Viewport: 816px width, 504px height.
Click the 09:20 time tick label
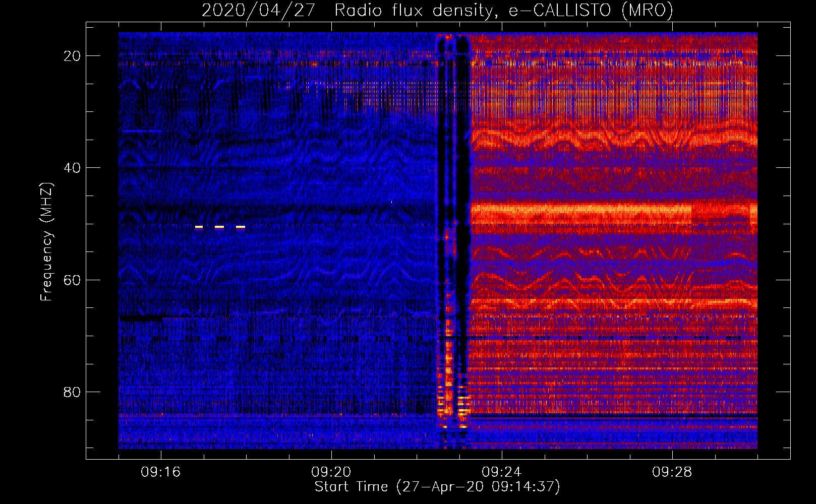331,472
